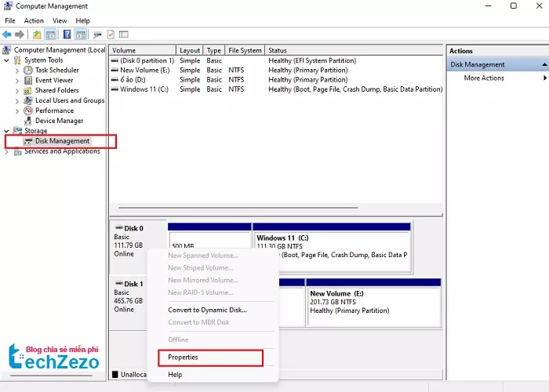Click More Actions in Actions pane
549x392 pixels.
484,78
